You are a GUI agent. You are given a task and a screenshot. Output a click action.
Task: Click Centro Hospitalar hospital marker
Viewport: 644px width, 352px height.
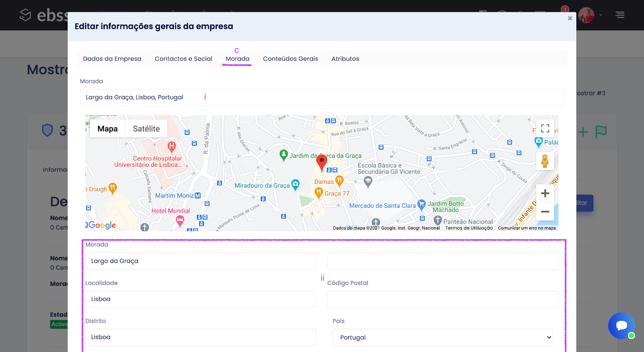(171, 147)
